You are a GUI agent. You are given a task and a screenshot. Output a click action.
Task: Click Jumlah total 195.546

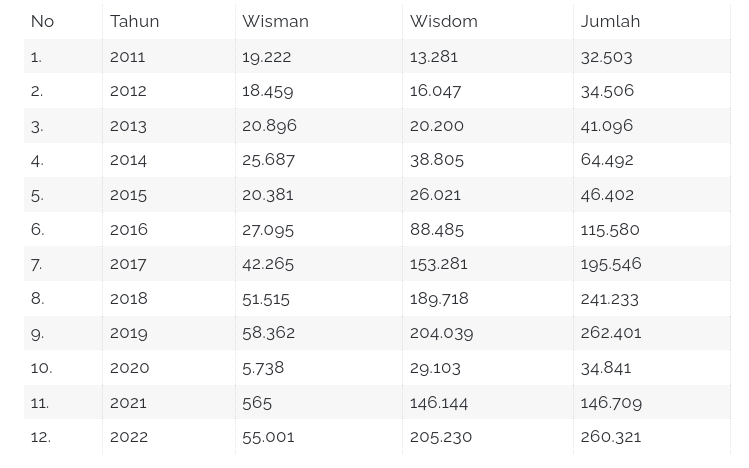click(x=611, y=264)
